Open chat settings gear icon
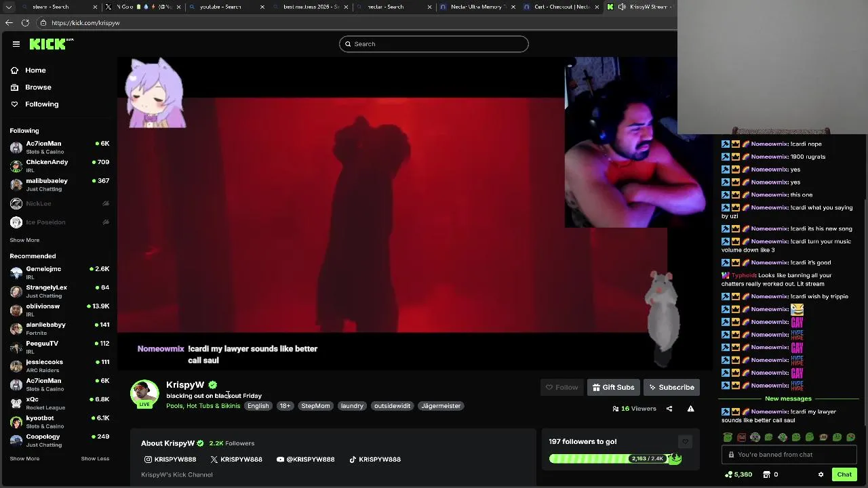 tap(821, 474)
